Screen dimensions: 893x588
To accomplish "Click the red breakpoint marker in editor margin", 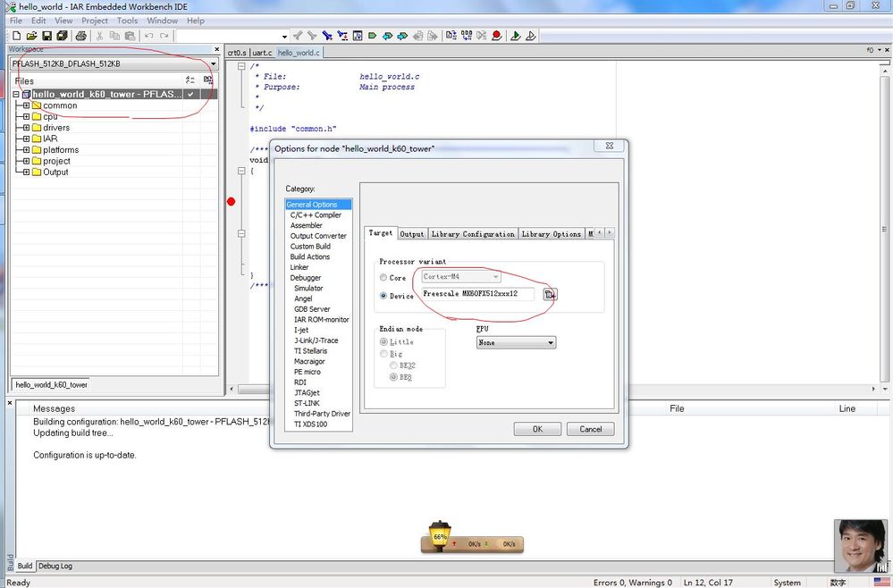I will [232, 201].
